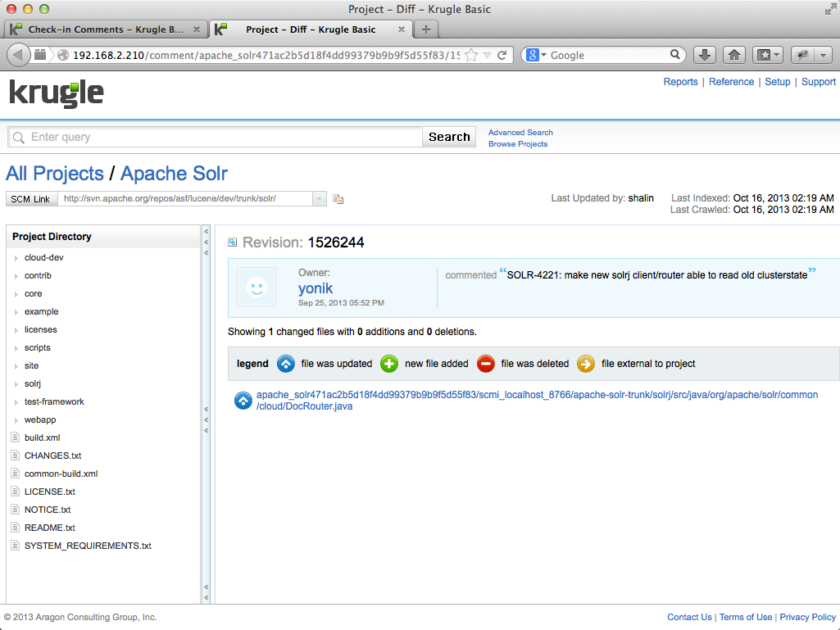Expand the solrj folder
The width and height of the screenshot is (840, 630).
tap(16, 384)
